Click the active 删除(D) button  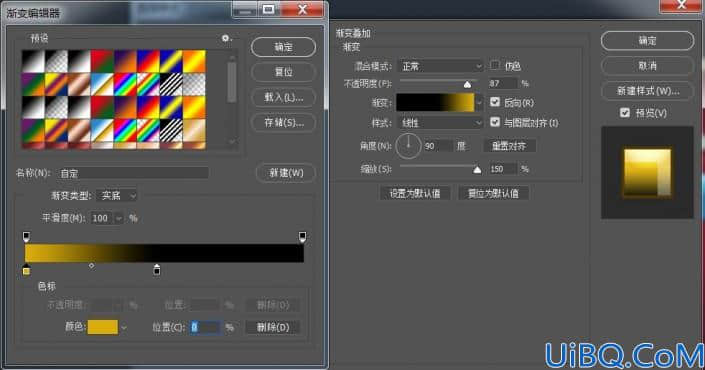coord(273,327)
